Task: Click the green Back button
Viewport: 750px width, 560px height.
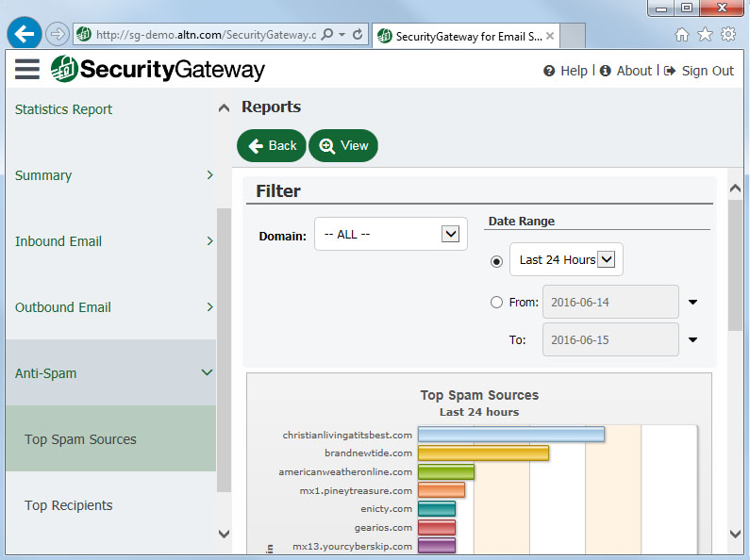Action: coord(272,145)
